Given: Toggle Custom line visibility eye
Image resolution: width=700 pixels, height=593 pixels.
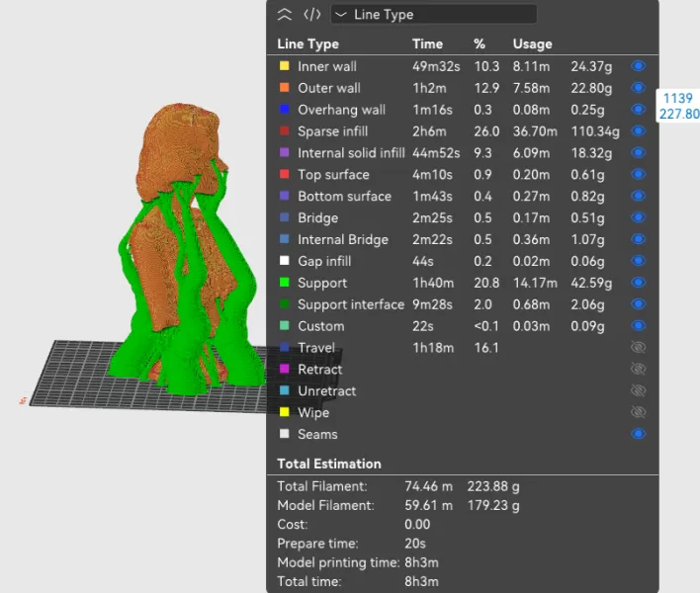Looking at the screenshot, I should point(639,326).
